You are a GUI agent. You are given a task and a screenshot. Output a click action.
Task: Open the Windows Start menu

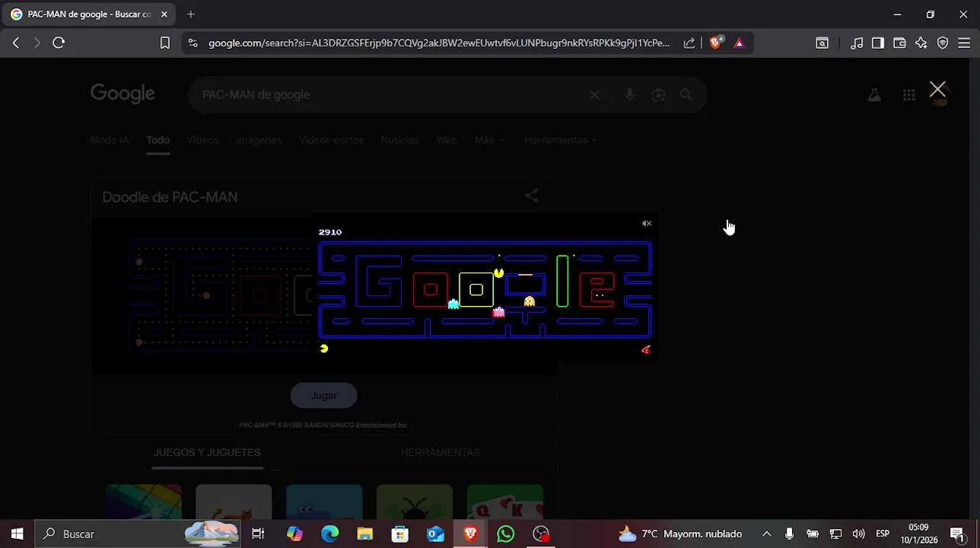17,534
